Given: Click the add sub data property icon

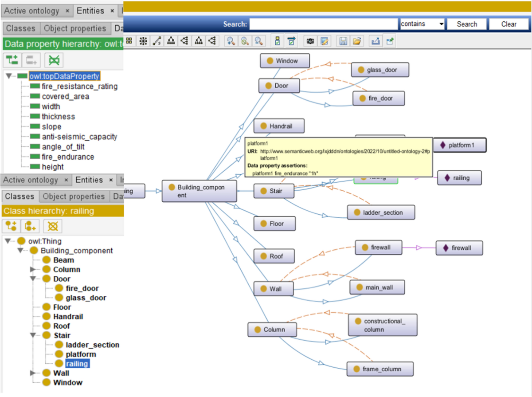Looking at the screenshot, I should pos(12,59).
